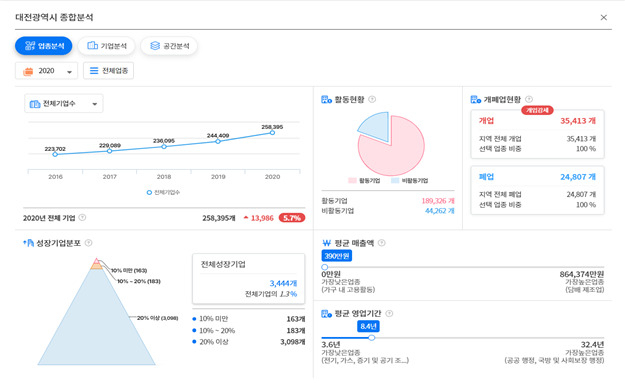Screen dimensions: 625x383
Task: Toggle the 전체기업수 chart legend
Action: (x=163, y=192)
